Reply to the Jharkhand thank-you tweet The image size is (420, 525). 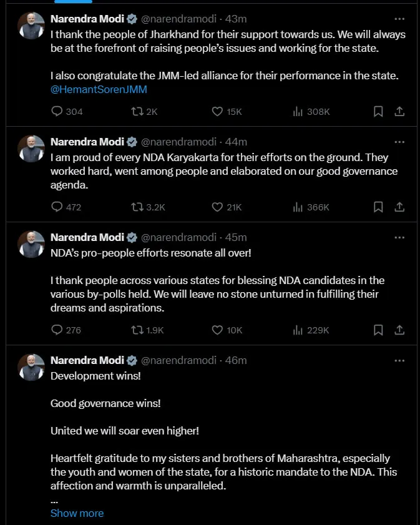pyautogui.click(x=57, y=111)
